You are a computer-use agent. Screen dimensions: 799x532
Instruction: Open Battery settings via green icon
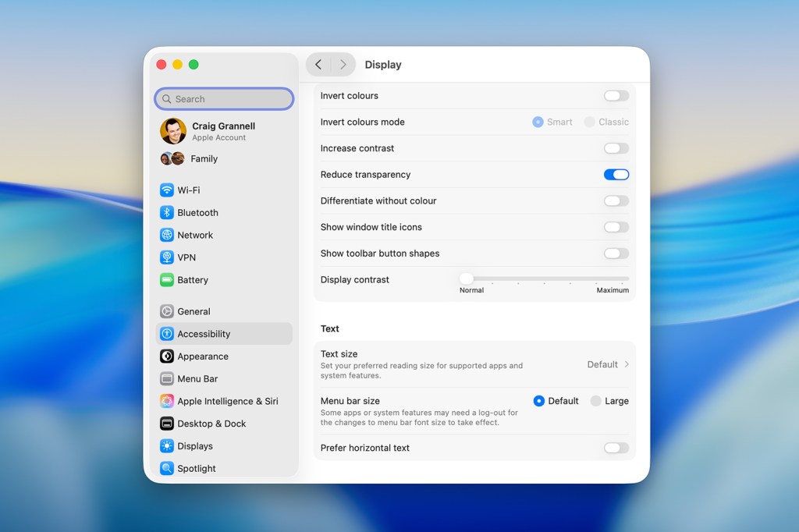click(x=166, y=280)
